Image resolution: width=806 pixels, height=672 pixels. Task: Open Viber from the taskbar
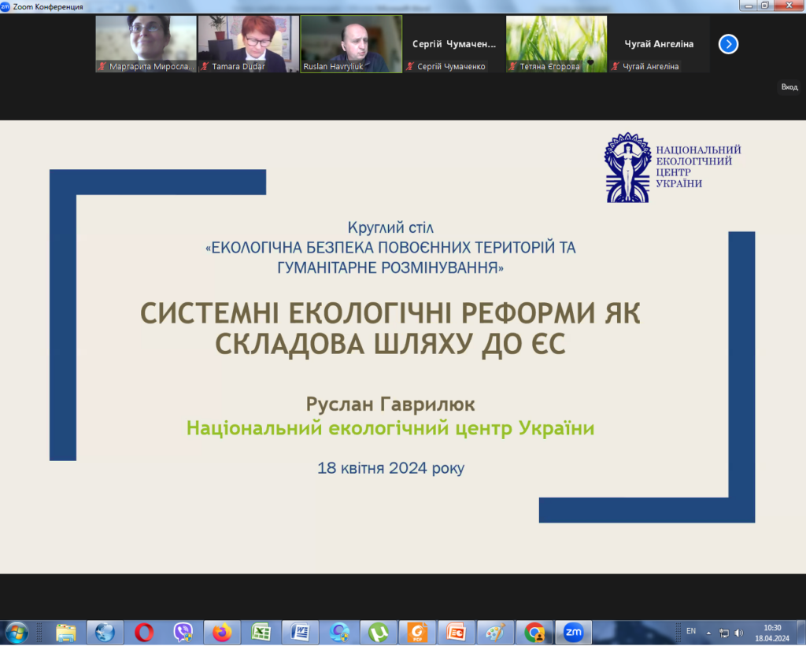pyautogui.click(x=183, y=633)
